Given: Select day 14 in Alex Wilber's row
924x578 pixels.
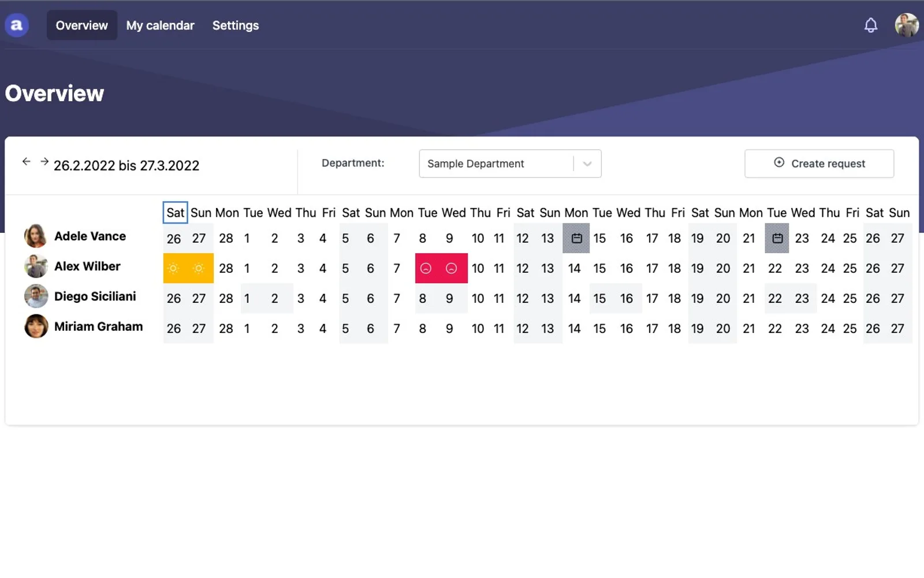Looking at the screenshot, I should 574,268.
